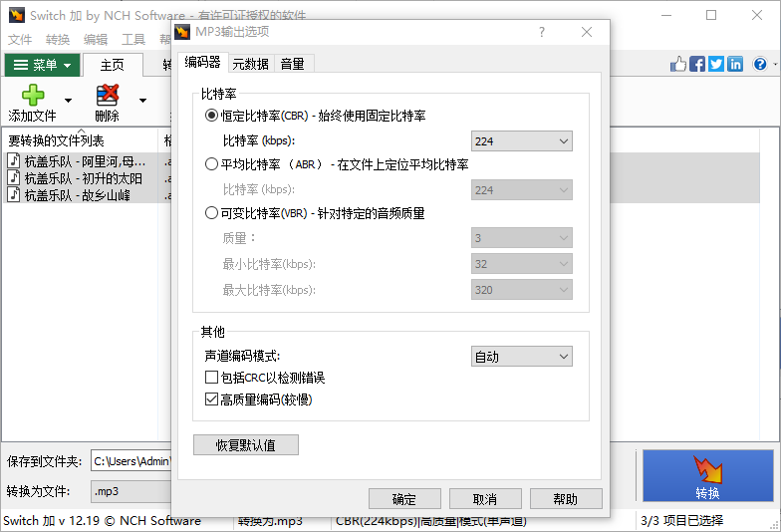The height and width of the screenshot is (532, 781).
Task: Open the LinkedIn share icon
Action: point(735,64)
